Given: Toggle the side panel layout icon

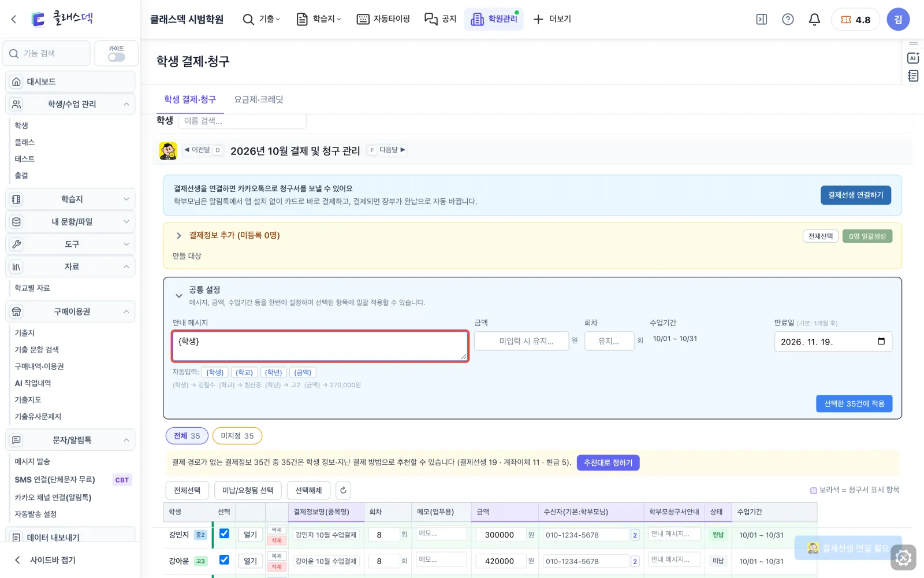Looking at the screenshot, I should [x=762, y=20].
